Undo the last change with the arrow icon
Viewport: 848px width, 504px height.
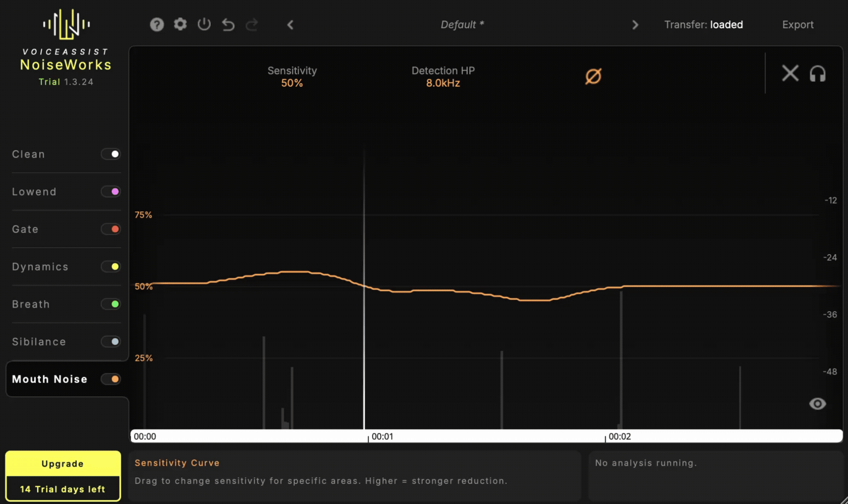(228, 25)
